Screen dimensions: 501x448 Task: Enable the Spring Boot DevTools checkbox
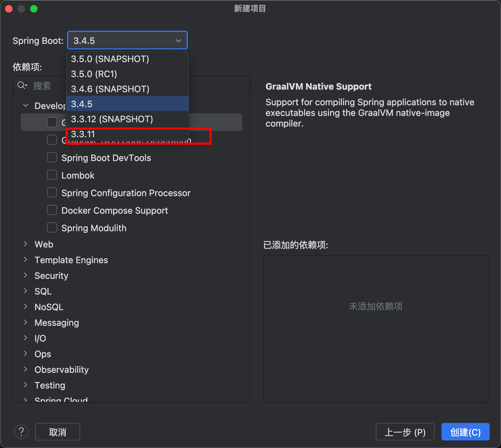pos(52,157)
